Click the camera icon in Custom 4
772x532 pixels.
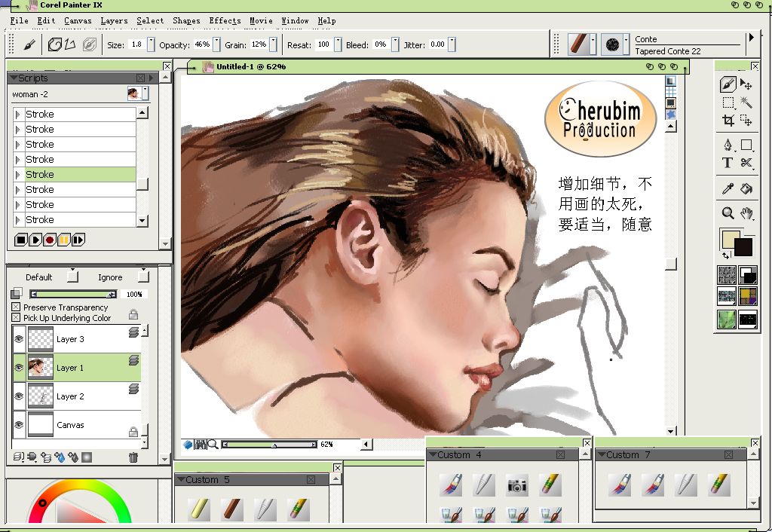click(517, 485)
